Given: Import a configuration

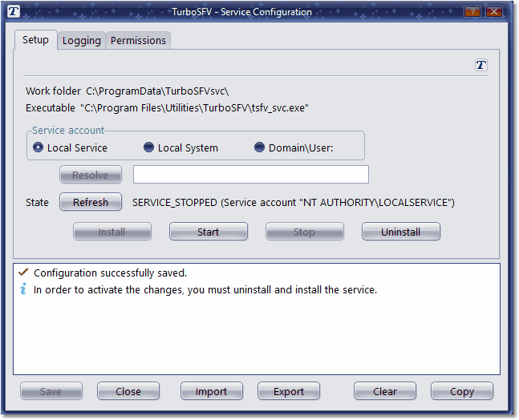Looking at the screenshot, I should pos(212,391).
